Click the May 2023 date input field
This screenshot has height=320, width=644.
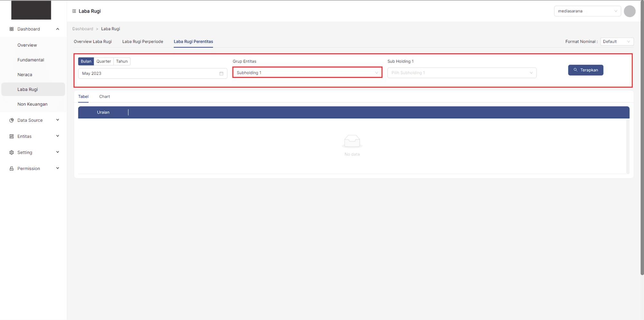[x=148, y=73]
